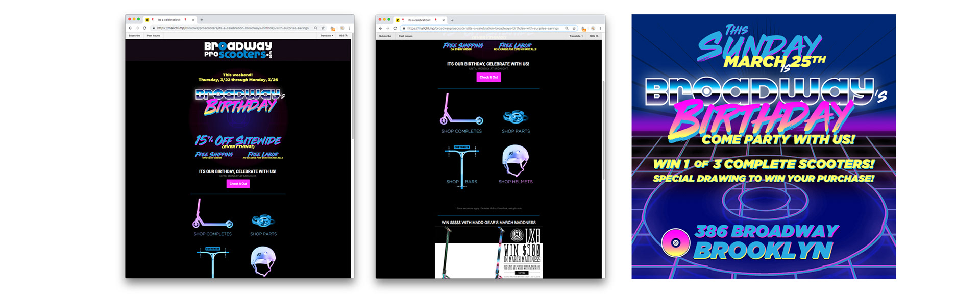Go back in the left browser window

(x=130, y=28)
